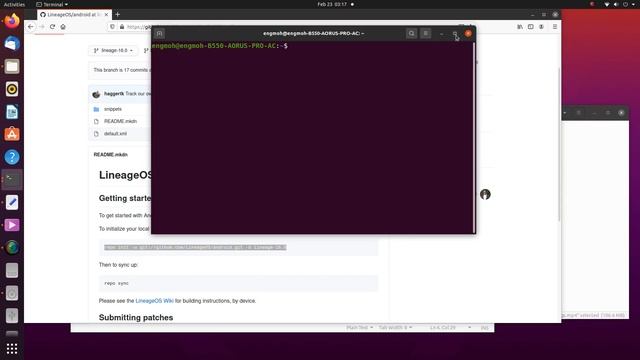Open Help from the dock
This screenshot has width=640, height=360.
coord(12,157)
